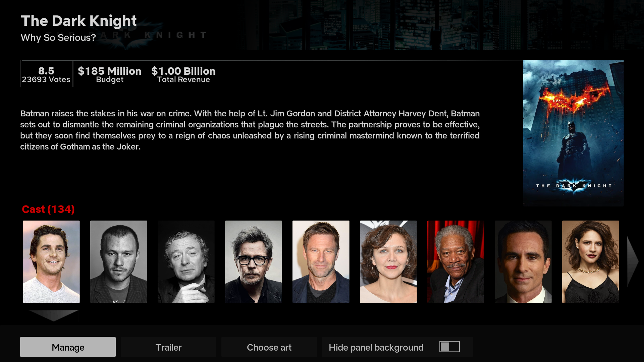Select the cast photo of the dark-haired man in a suit
This screenshot has width=644, height=362.
523,262
